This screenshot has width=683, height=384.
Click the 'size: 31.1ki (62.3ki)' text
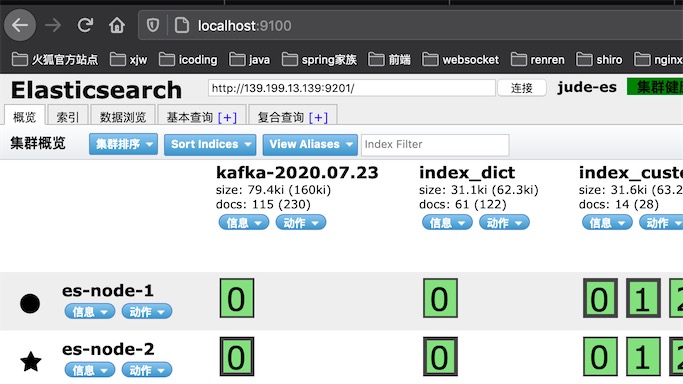coord(479,190)
